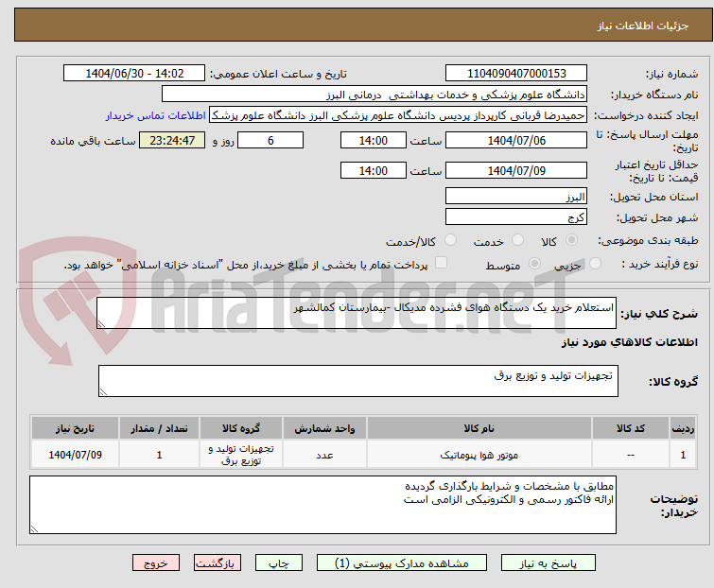The image size is (714, 588).
Task: Click the 'استان محل تحویل' field showing البرز
Action: click(x=516, y=197)
